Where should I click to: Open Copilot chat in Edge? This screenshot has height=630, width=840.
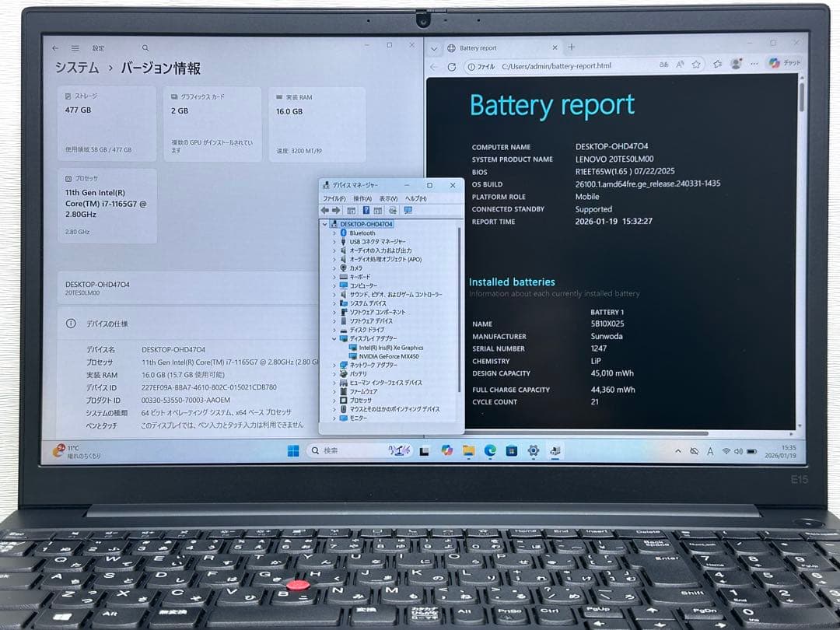[x=775, y=64]
